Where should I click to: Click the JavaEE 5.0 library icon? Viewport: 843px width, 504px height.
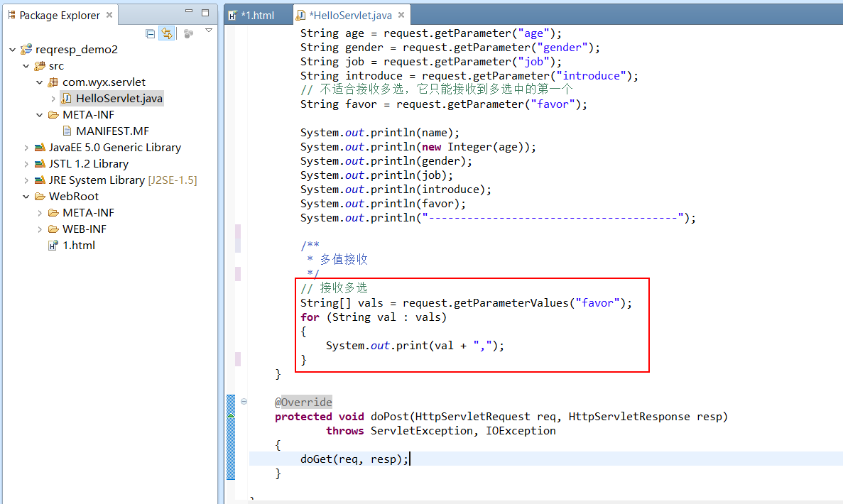40,148
